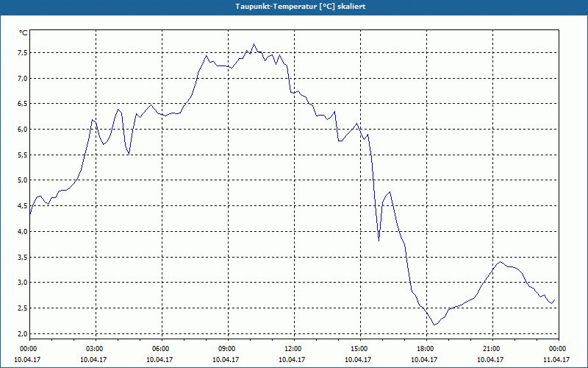Click the 2,0 y-axis value
Image resolution: width=588 pixels, height=368 pixels.
point(24,334)
